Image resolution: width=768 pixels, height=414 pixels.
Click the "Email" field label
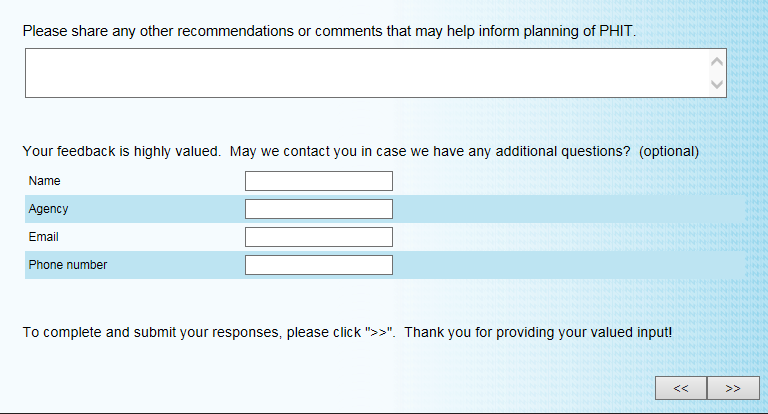pos(44,237)
